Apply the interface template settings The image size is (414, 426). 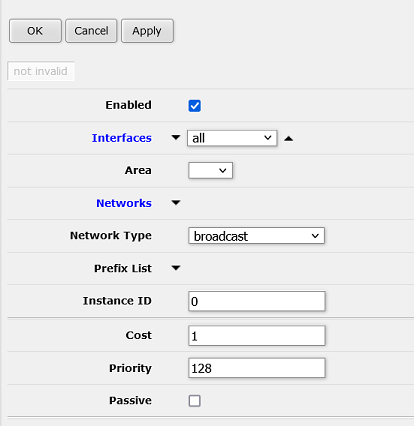pos(147,31)
